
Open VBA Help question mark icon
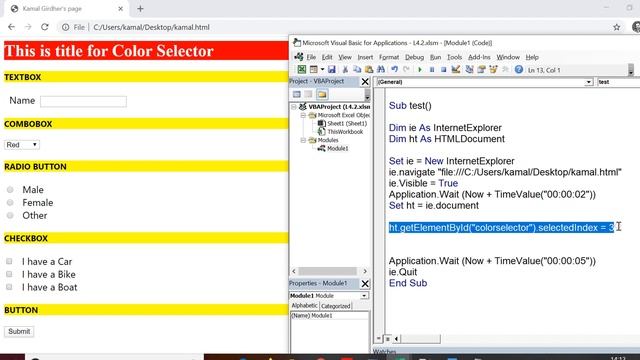point(518,70)
